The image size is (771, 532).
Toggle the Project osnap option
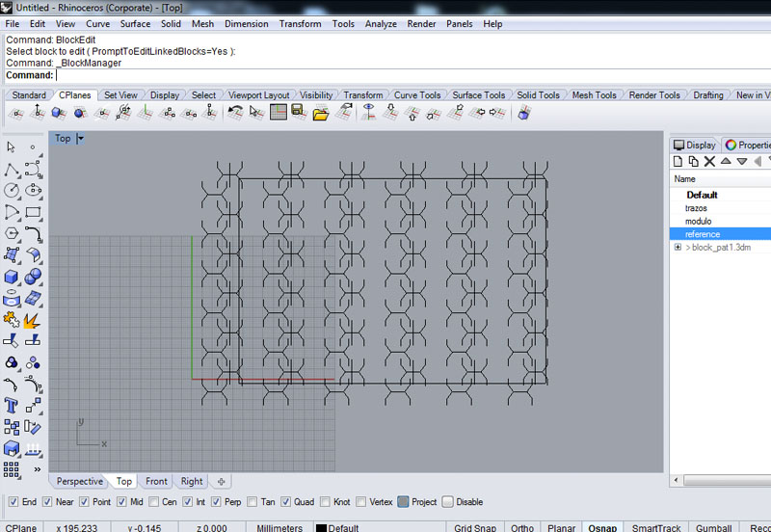(403, 502)
